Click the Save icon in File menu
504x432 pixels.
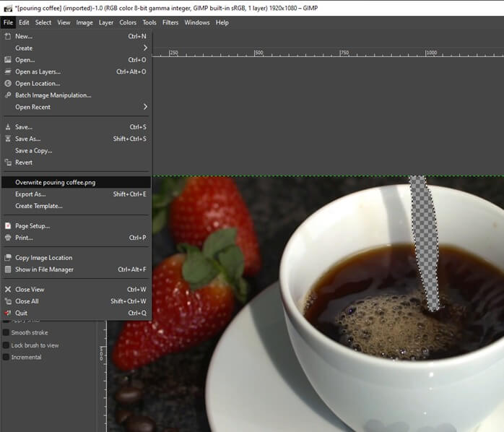pyautogui.click(x=7, y=127)
